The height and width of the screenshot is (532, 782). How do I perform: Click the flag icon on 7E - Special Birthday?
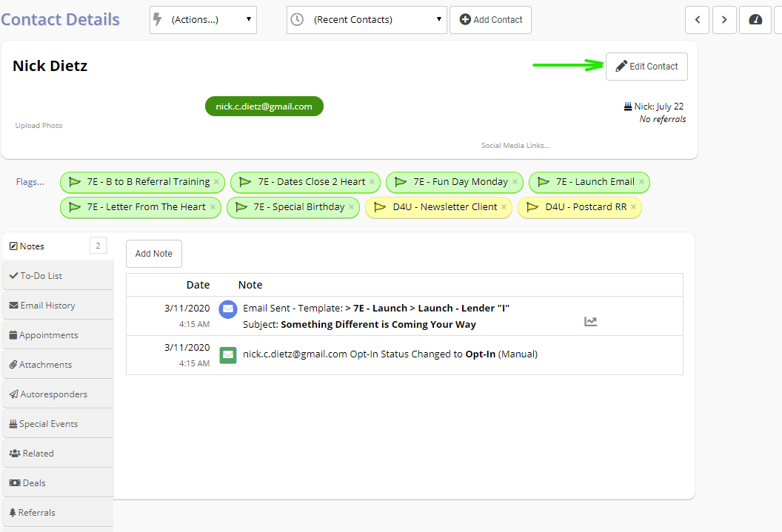(241, 206)
